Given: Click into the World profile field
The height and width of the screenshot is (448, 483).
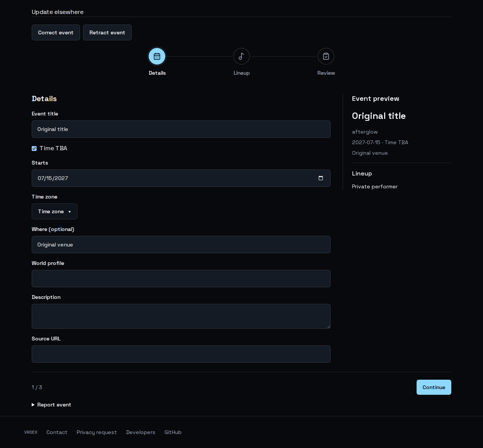Looking at the screenshot, I should [181, 279].
